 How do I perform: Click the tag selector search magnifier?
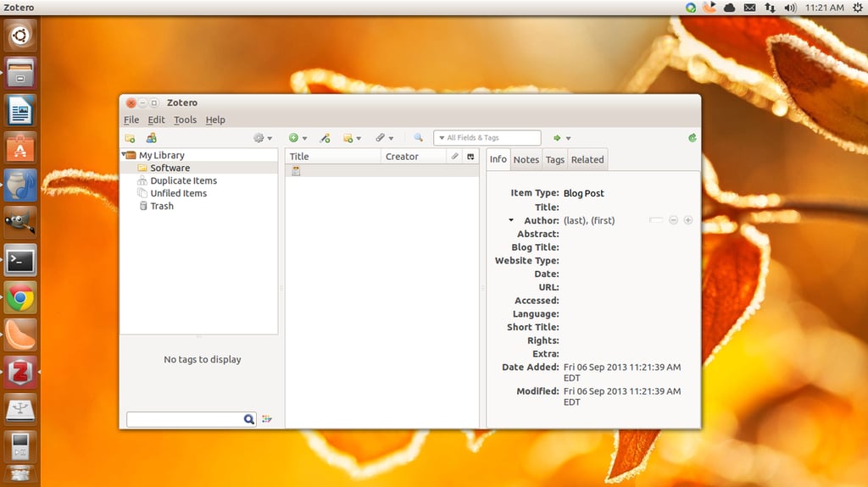[249, 419]
